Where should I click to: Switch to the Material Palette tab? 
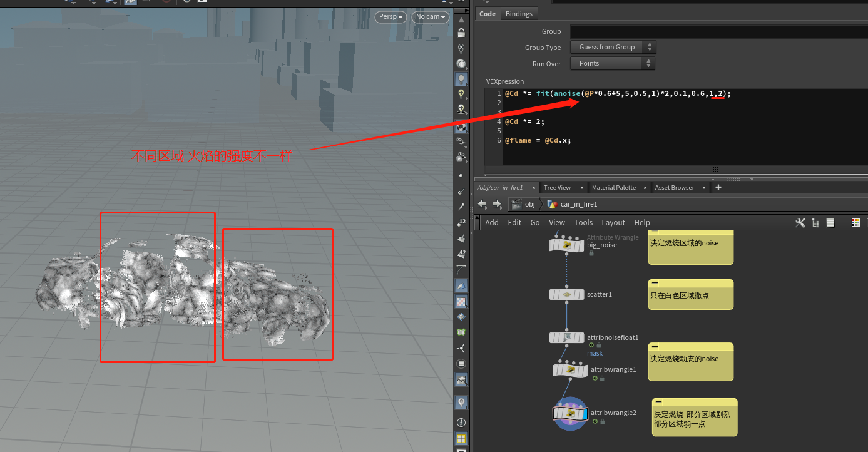pos(613,188)
